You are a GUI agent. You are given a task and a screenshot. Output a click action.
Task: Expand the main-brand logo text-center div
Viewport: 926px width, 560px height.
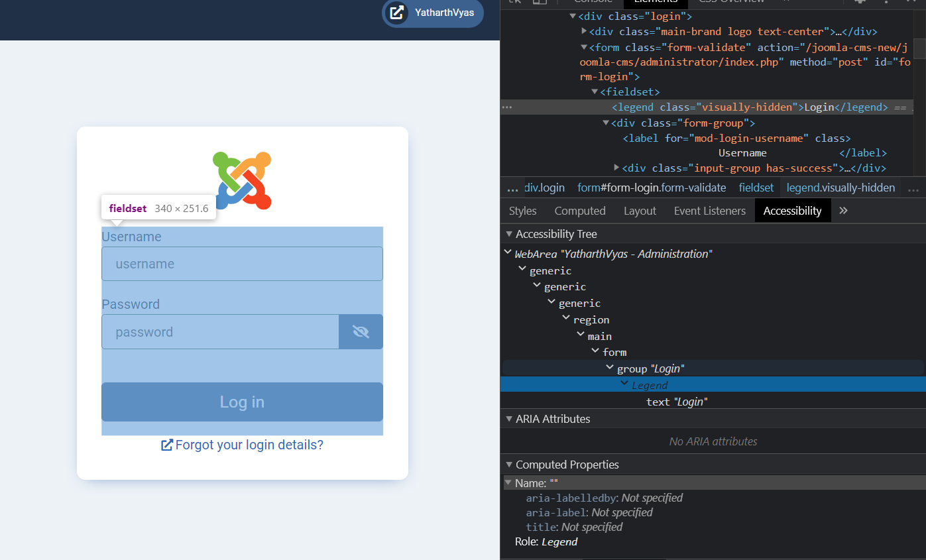pos(584,31)
